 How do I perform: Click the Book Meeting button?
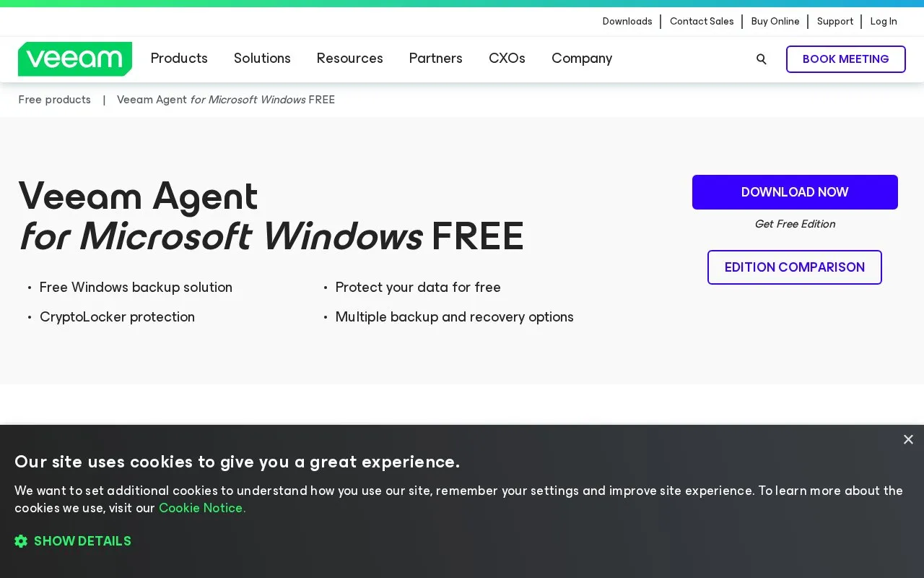click(x=846, y=59)
